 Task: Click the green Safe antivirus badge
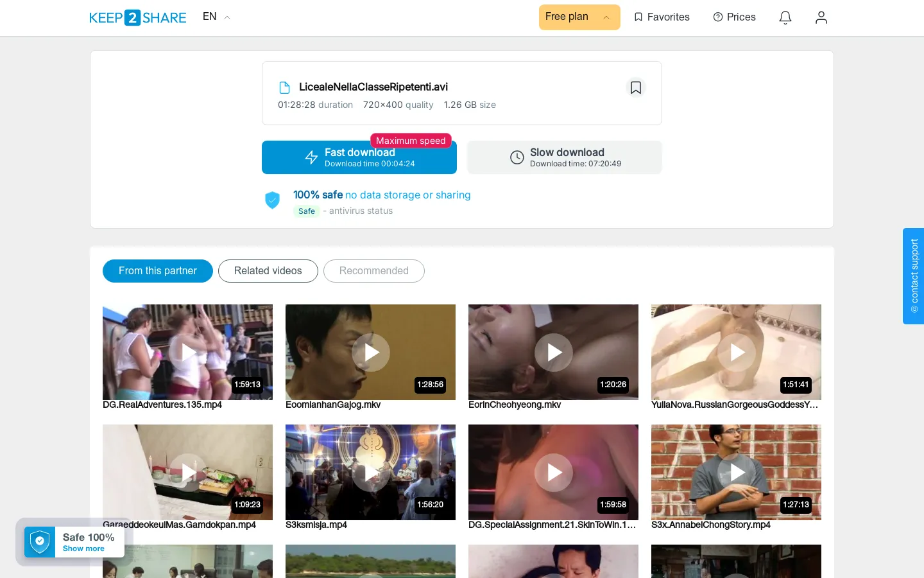click(307, 211)
